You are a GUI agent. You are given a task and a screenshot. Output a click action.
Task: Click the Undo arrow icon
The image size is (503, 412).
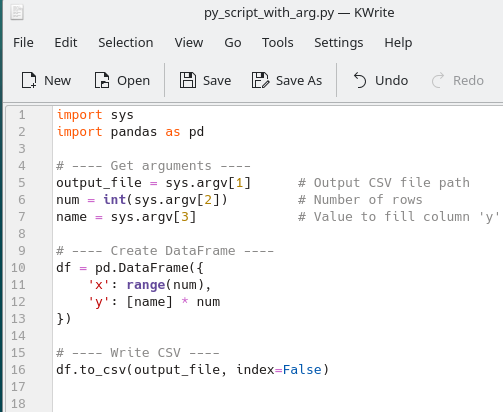[x=360, y=80]
